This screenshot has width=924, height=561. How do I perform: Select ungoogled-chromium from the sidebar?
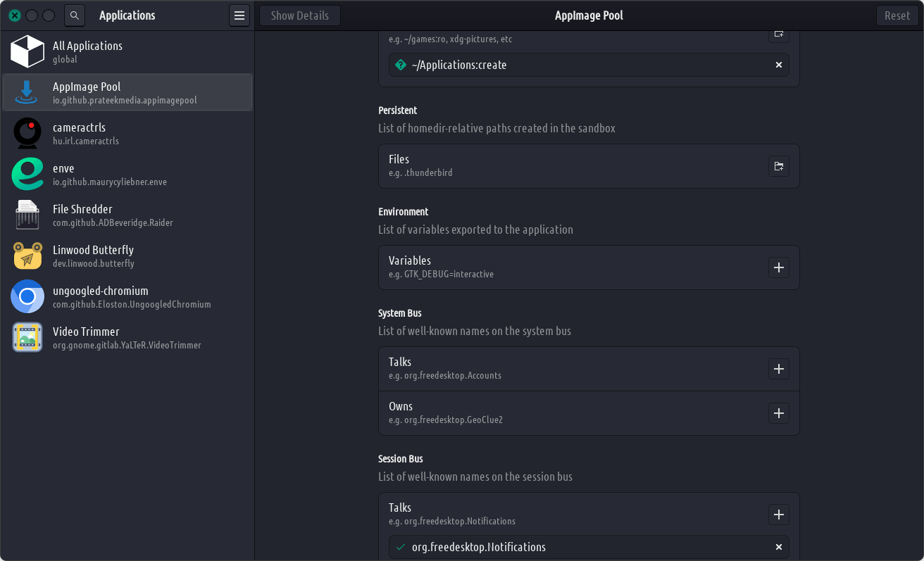click(127, 297)
